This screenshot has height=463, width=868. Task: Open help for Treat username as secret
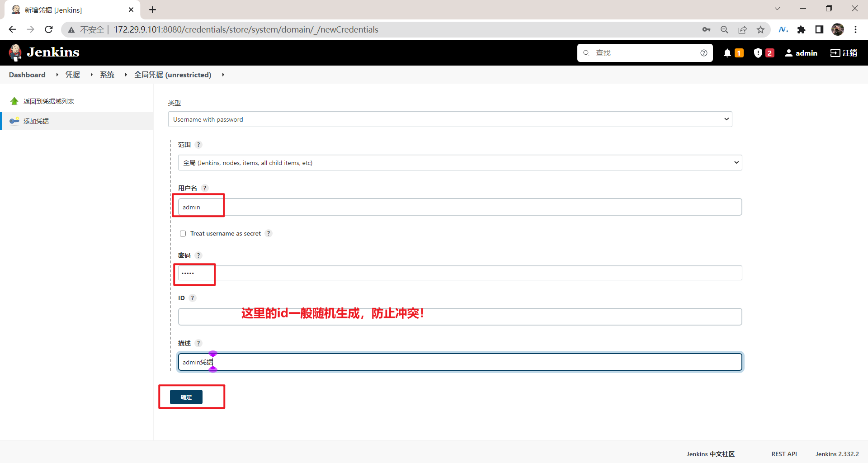coord(269,233)
